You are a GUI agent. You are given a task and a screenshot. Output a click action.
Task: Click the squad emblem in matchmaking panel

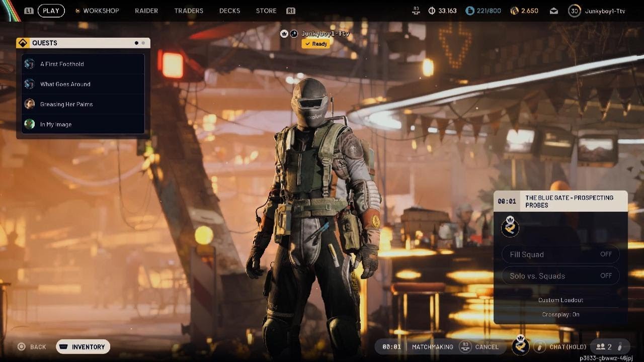click(x=510, y=227)
